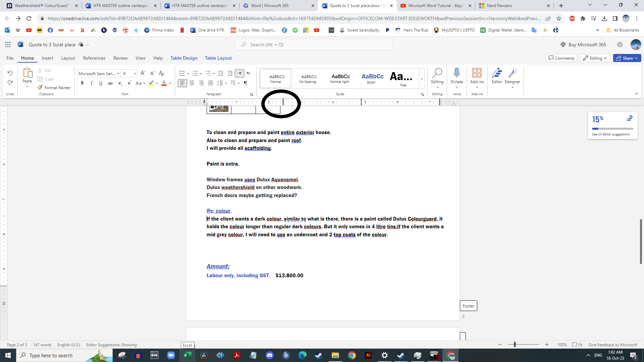
Task: Toggle show paragraph marks
Action: 246,83
